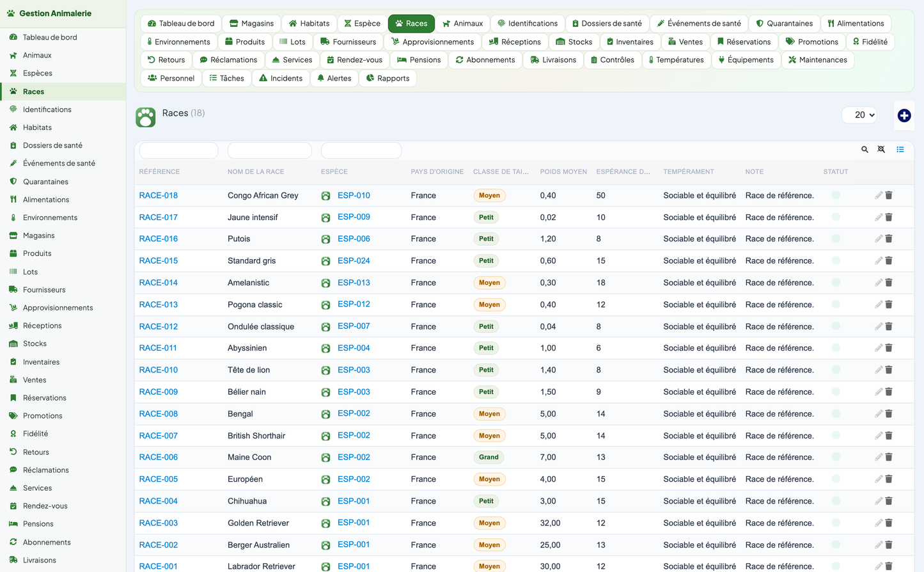Delete the Maine Coon row trash icon
Image resolution: width=924 pixels, height=572 pixels.
point(889,457)
